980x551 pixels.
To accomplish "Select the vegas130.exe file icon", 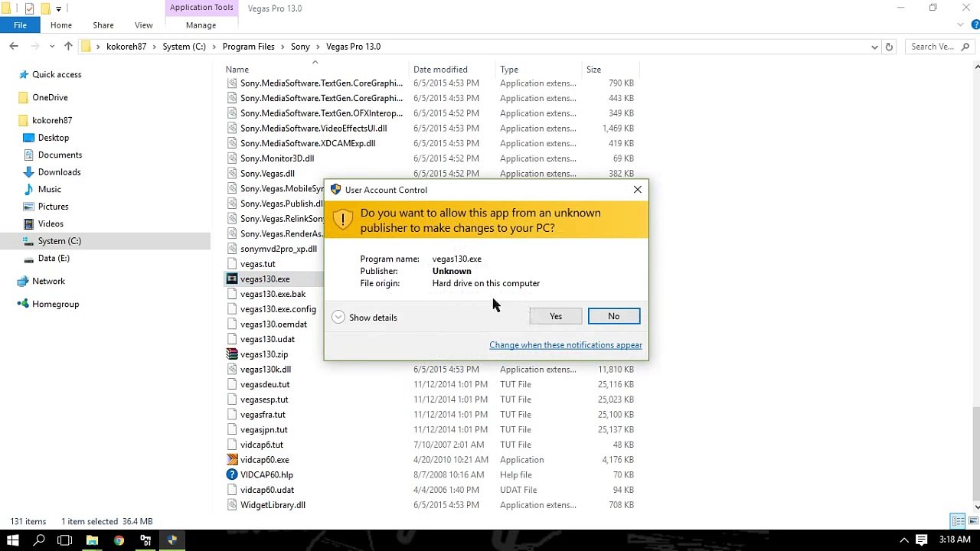I will 232,279.
